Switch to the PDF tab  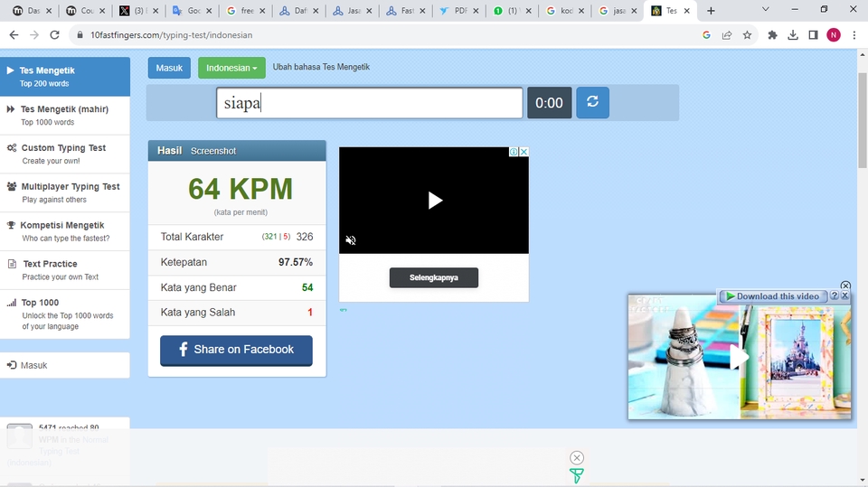point(458,11)
